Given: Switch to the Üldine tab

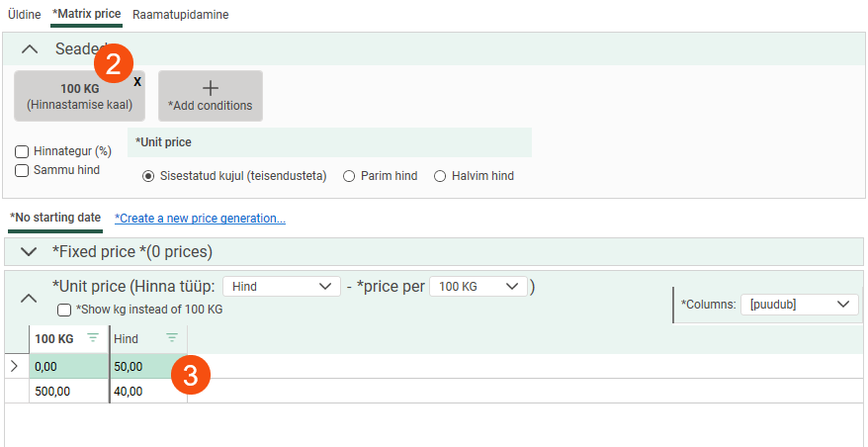Looking at the screenshot, I should (x=25, y=15).
